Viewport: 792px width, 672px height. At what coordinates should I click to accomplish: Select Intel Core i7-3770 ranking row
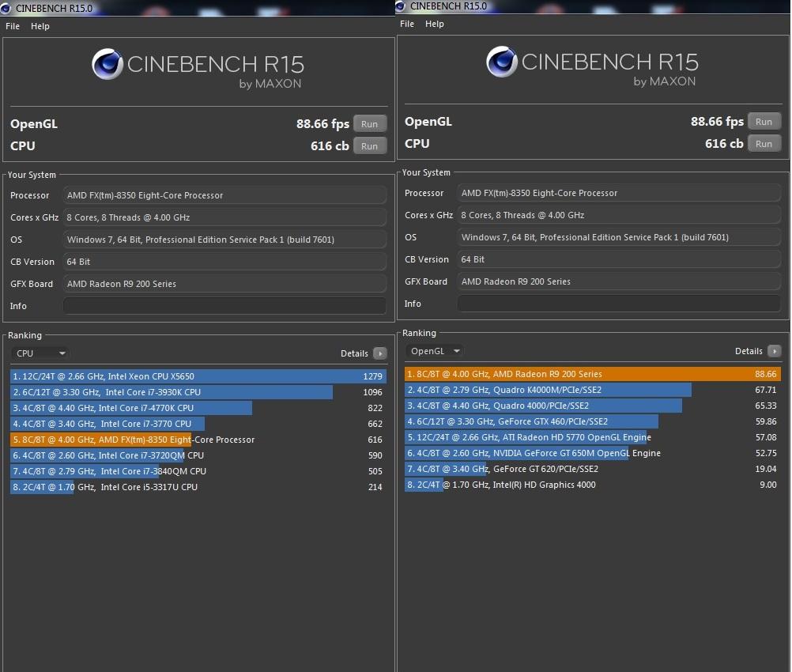pyautogui.click(x=198, y=424)
